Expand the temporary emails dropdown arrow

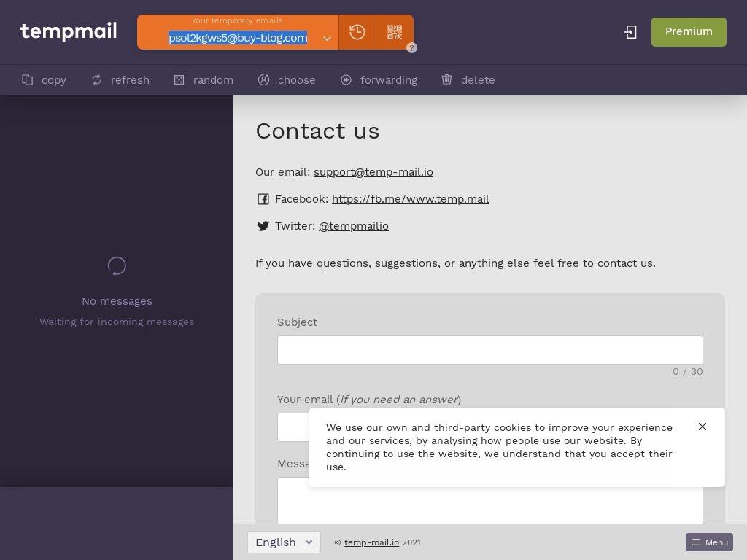[x=327, y=39]
